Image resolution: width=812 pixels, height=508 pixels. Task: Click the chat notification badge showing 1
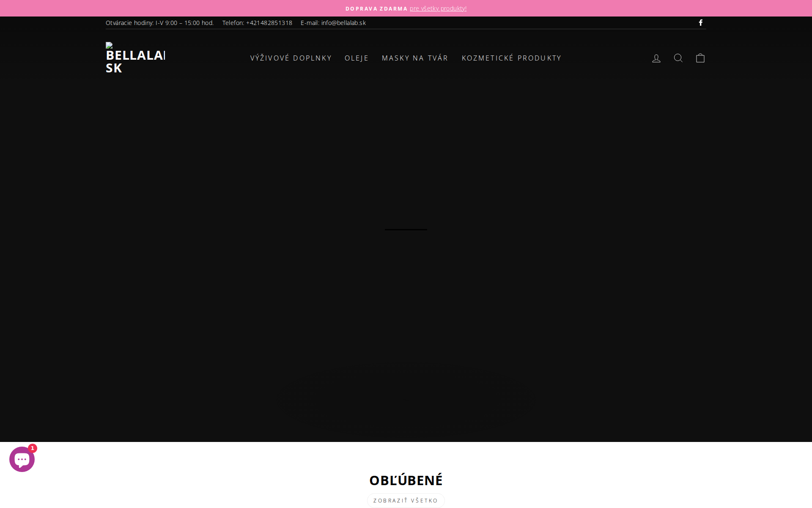[33, 448]
